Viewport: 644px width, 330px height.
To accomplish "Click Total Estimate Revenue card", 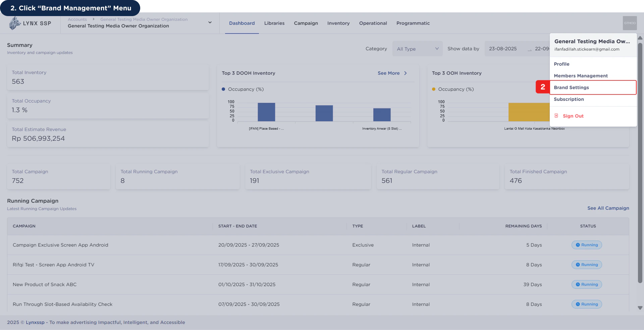I will tap(108, 134).
